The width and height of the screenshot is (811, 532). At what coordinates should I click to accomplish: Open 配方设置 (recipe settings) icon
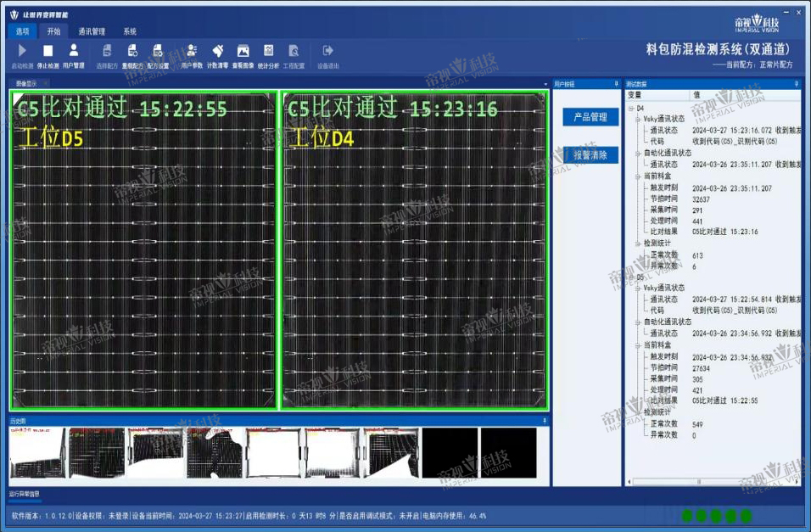point(158,54)
